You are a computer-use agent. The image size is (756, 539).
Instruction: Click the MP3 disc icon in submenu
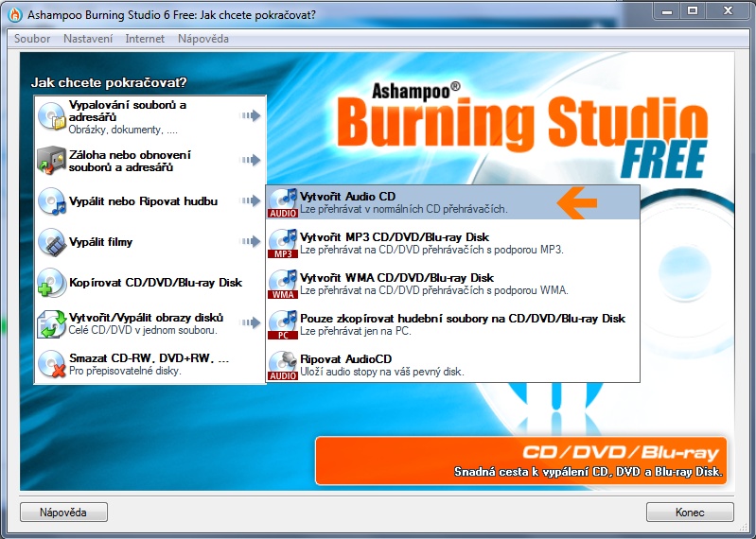pyautogui.click(x=283, y=243)
